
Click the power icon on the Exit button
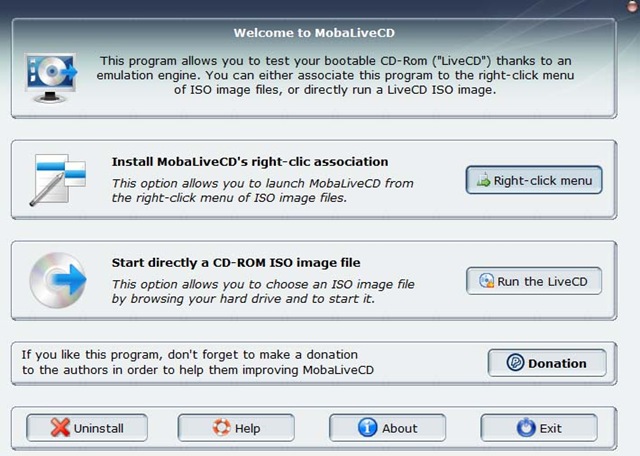point(525,428)
